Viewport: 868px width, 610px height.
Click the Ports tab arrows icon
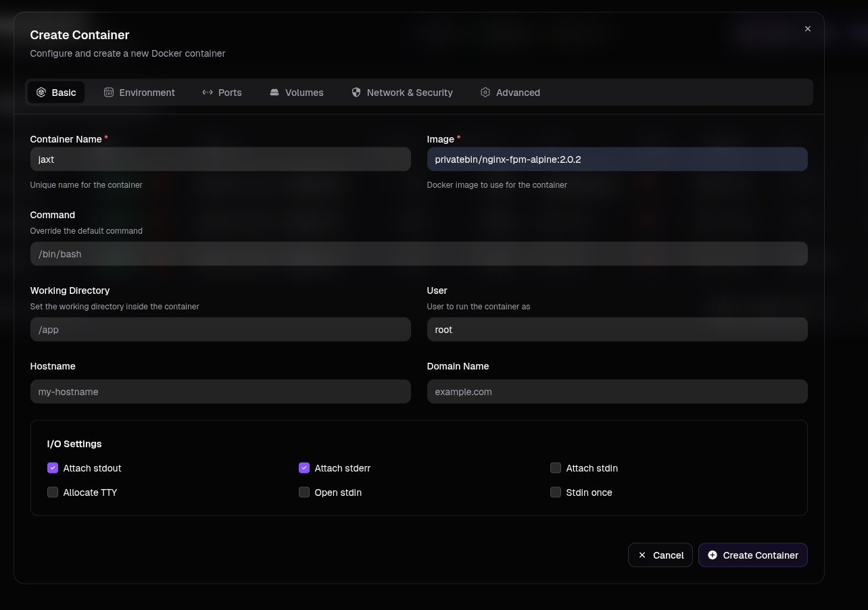click(208, 93)
